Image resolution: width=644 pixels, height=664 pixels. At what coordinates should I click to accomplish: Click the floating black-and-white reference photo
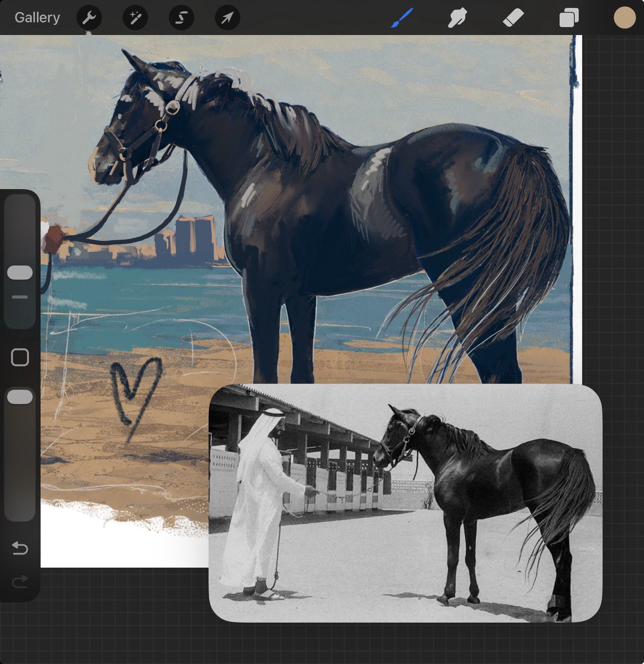[x=405, y=503]
